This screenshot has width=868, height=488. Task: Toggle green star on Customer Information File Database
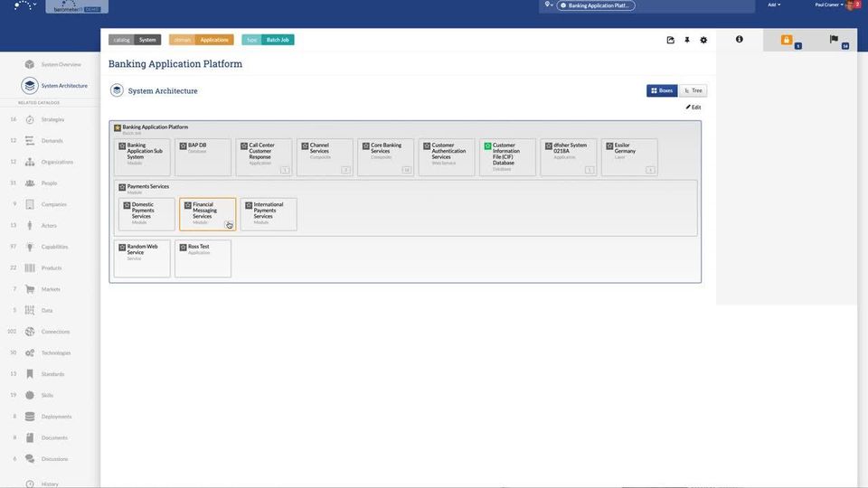tap(487, 146)
